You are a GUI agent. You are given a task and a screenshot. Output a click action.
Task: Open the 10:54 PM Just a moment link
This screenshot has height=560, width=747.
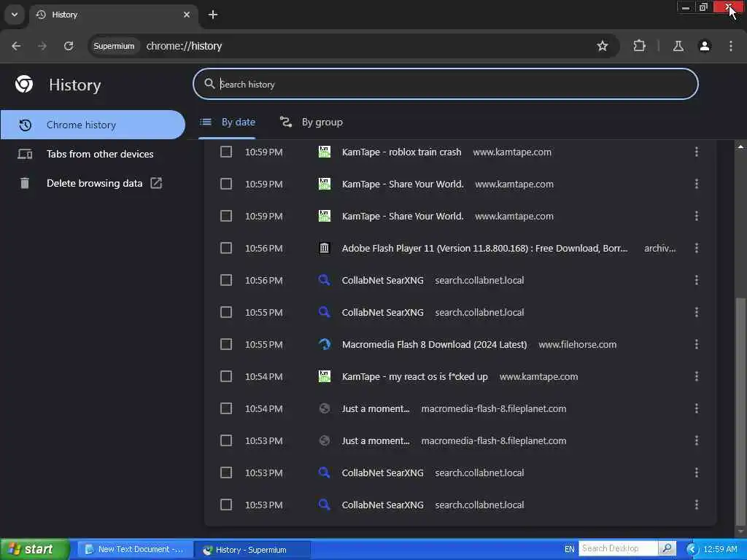click(x=376, y=408)
